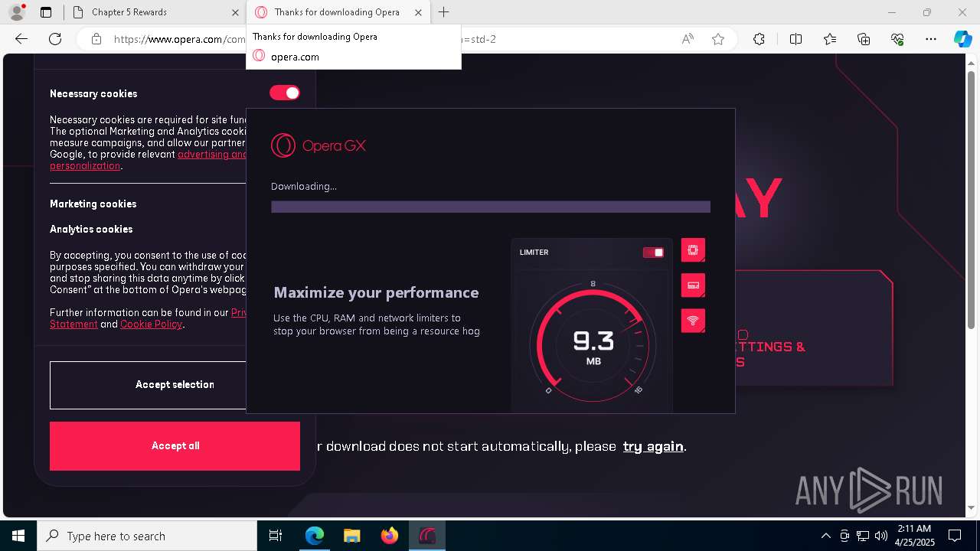Open the Opera GX installer taskbar icon

426,536
